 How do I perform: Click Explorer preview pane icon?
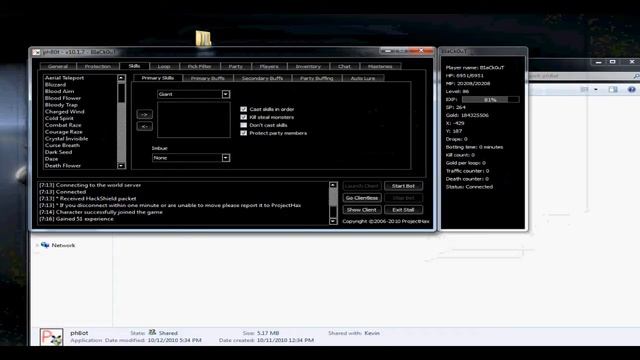click(x=613, y=89)
